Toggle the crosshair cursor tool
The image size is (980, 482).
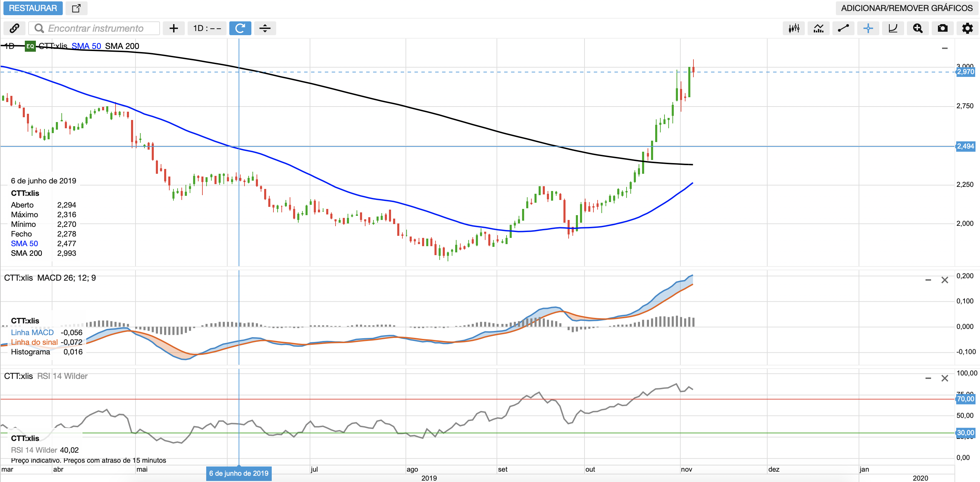click(868, 28)
